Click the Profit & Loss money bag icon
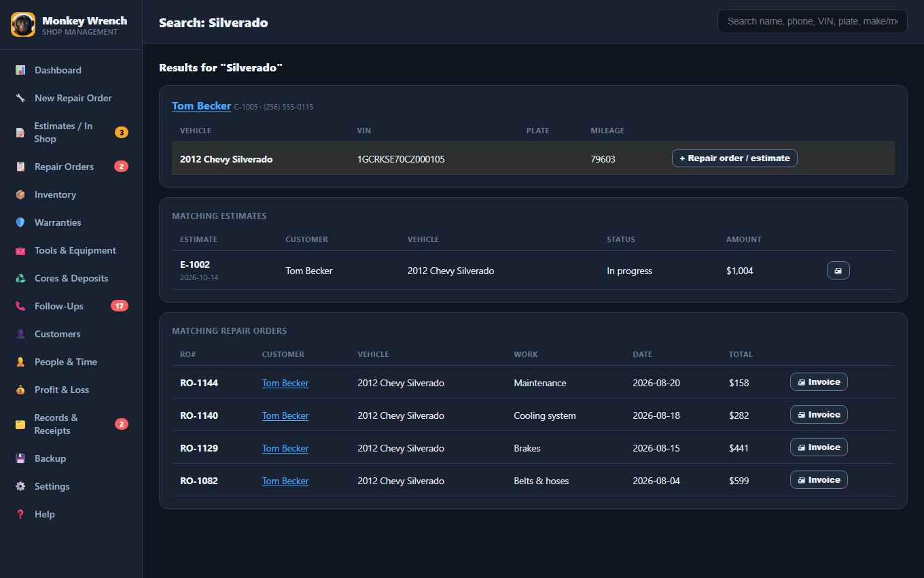This screenshot has height=578, width=924. pos(20,390)
